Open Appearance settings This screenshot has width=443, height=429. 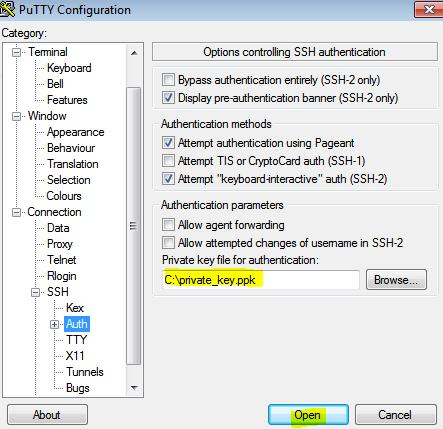[x=76, y=132]
